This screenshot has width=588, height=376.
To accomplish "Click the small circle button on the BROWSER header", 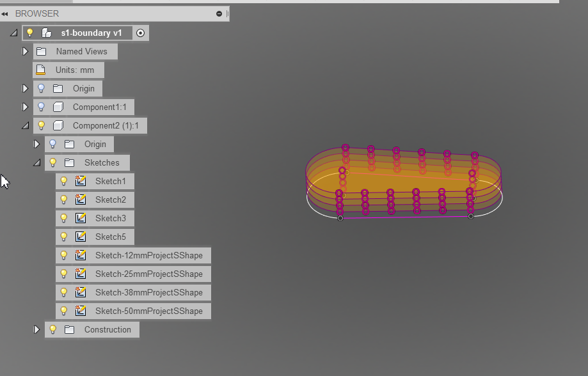I will [x=219, y=13].
